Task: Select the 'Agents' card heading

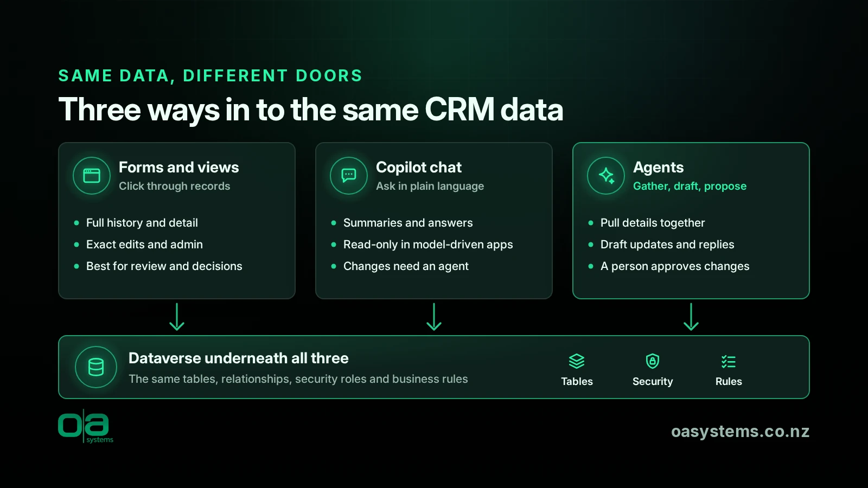Action: pos(658,168)
